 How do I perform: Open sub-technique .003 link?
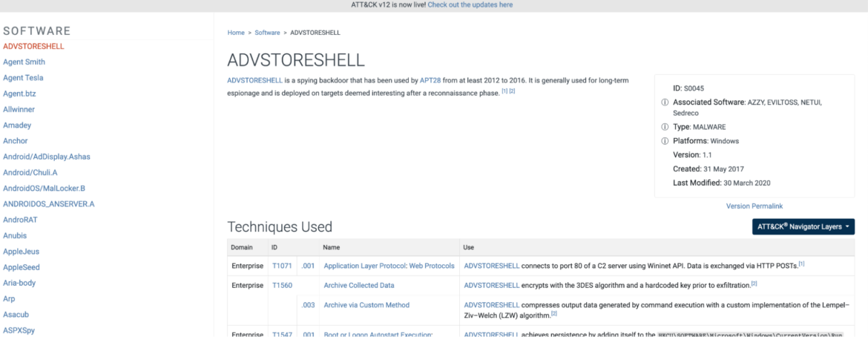point(308,305)
